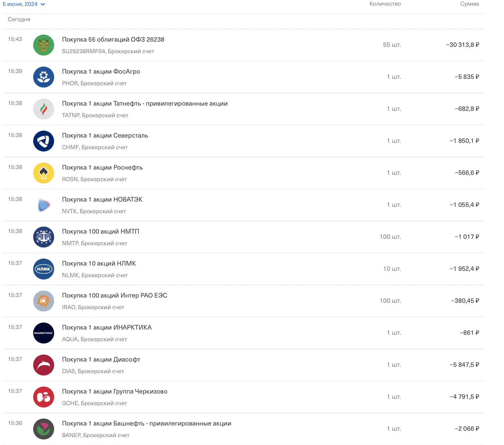Click the green ОФЗ 26238 bond logo

tap(44, 45)
